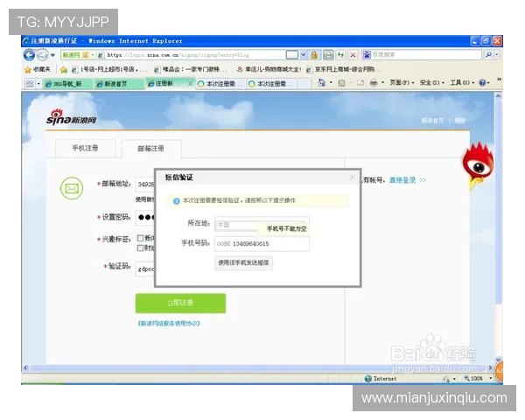
Task: Click the red Weibo eye mascot icon
Action: tap(478, 166)
